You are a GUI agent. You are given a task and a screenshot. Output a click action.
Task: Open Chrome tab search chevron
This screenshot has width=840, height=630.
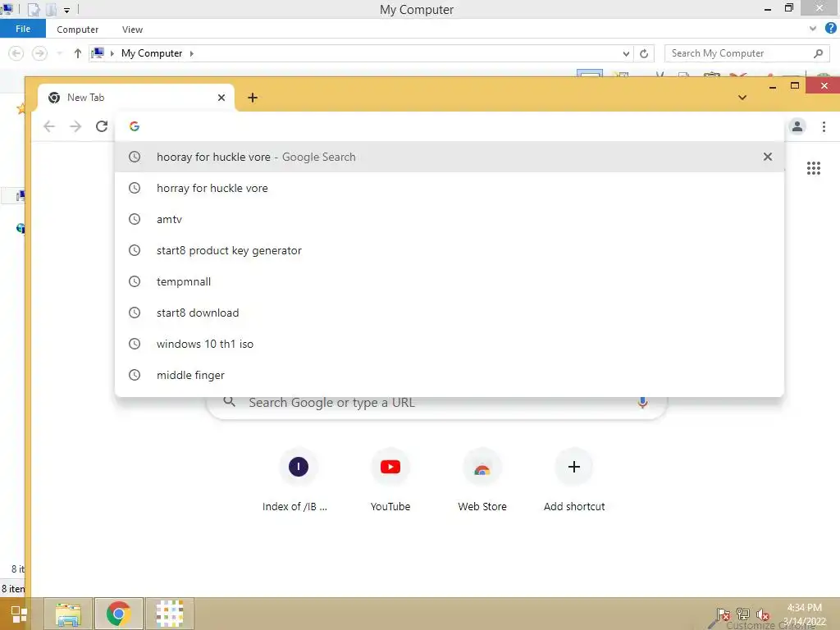click(x=742, y=98)
